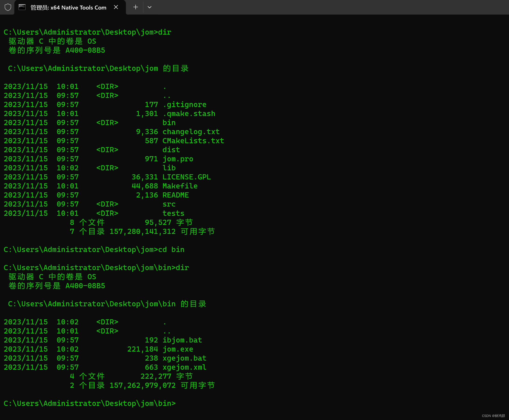Click the .gitignore entry in the listing
Screen dimensions: 509x420
pyautogui.click(x=185, y=104)
